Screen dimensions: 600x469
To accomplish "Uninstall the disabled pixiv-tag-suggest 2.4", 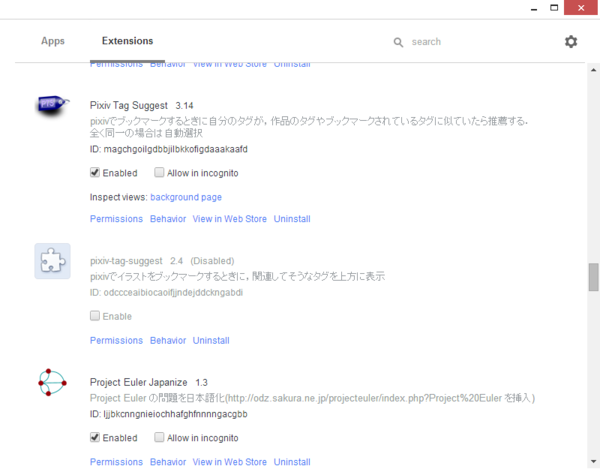I will pos(211,340).
